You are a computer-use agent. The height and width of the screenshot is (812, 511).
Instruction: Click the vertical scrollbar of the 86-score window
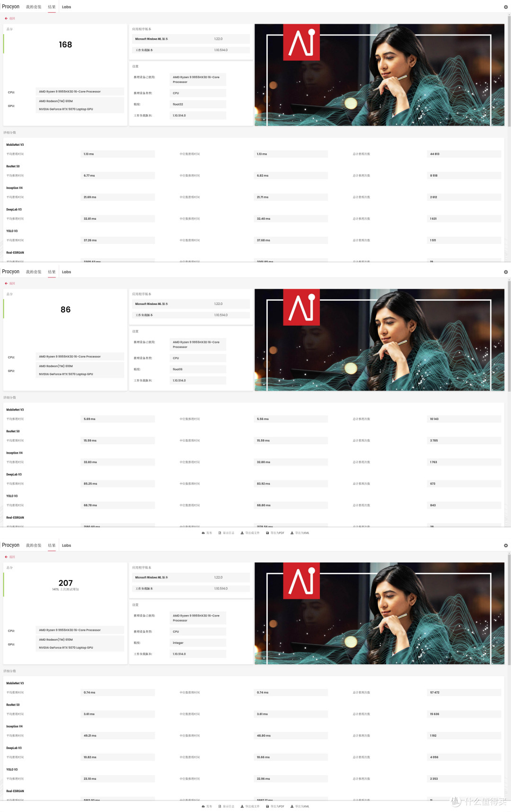509,336
